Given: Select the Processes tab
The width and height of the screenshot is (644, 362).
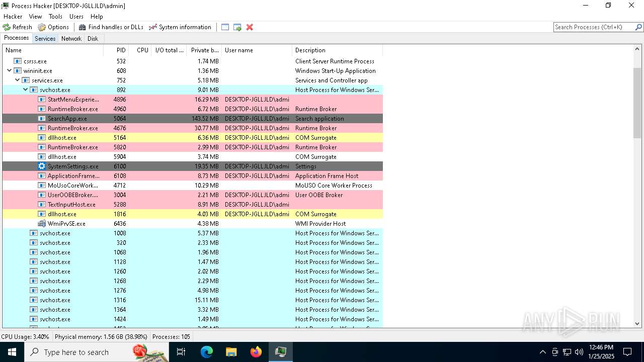Looking at the screenshot, I should 17,38.
